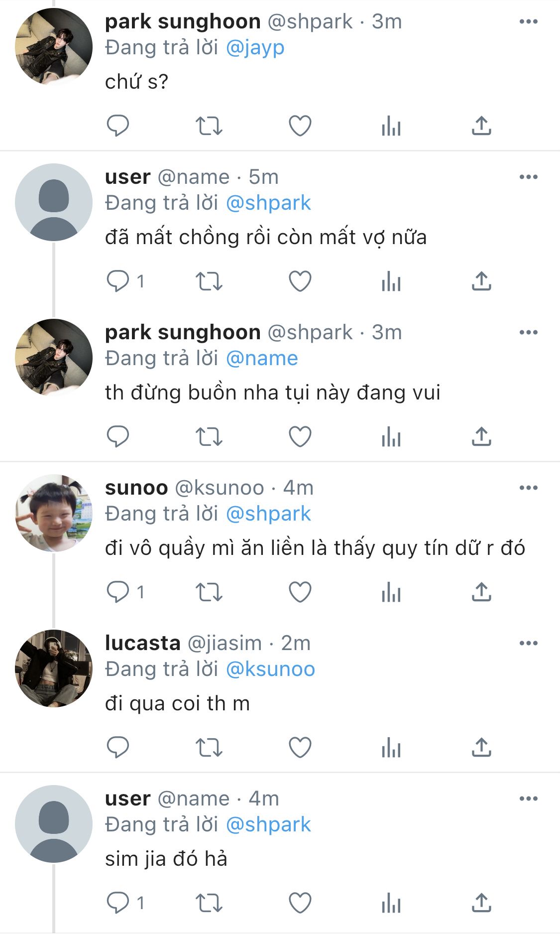Like the "đã mất chồng rồi" tweet
The image size is (560, 934).
click(x=300, y=281)
